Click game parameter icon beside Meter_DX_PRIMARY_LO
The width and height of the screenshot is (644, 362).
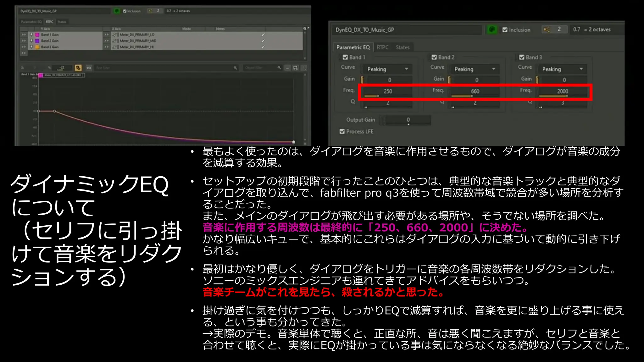(x=115, y=35)
